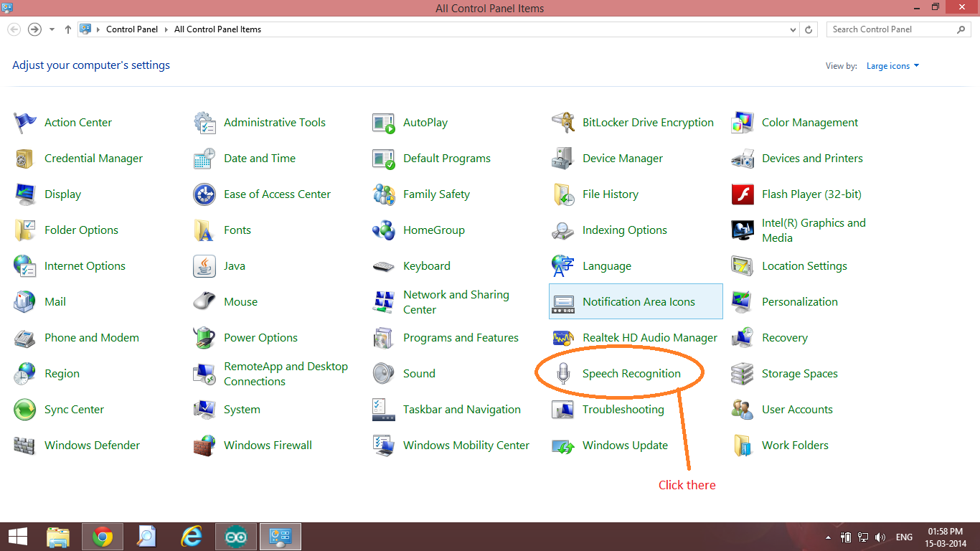Screen dimensions: 980x551
Task: Open the Sync Center green icon
Action: click(25, 410)
